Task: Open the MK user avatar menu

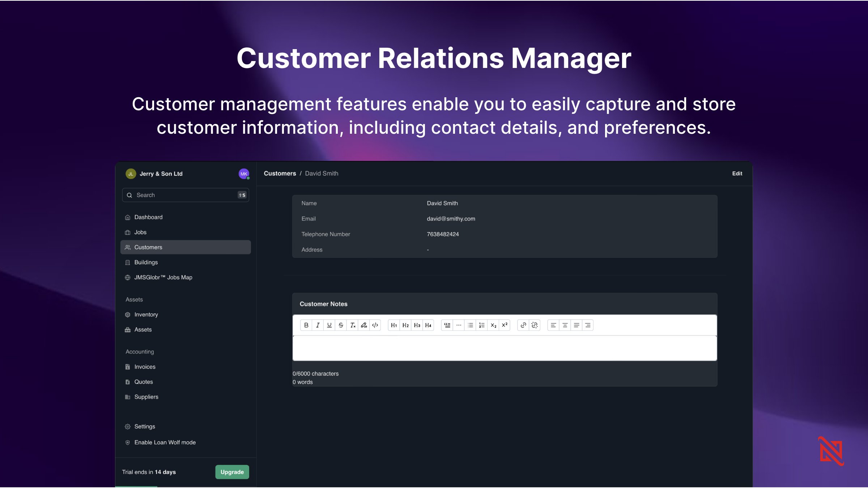Action: (244, 174)
